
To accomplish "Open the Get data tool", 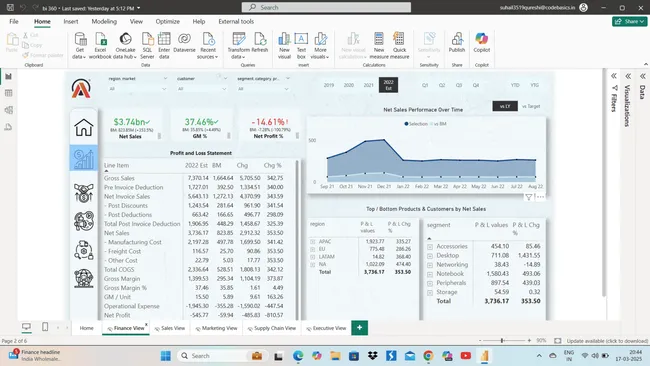I will [80, 46].
